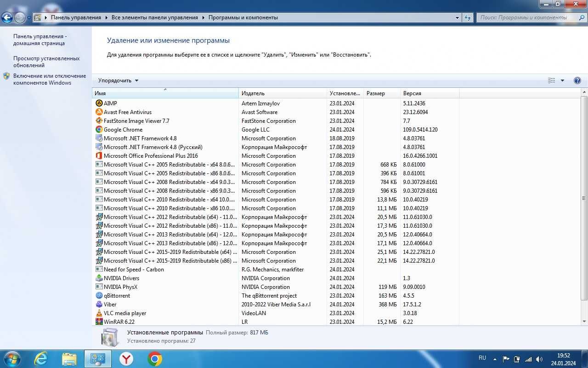Click the Google Chrome list entry icon
The width and height of the screenshot is (588, 368).
[99, 130]
